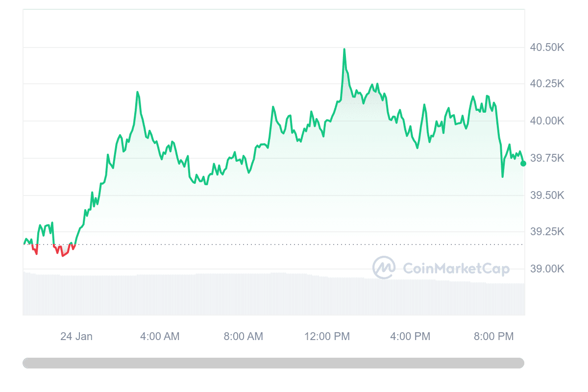Click the 4:00 AM time label
The height and width of the screenshot is (392, 588).
160,337
